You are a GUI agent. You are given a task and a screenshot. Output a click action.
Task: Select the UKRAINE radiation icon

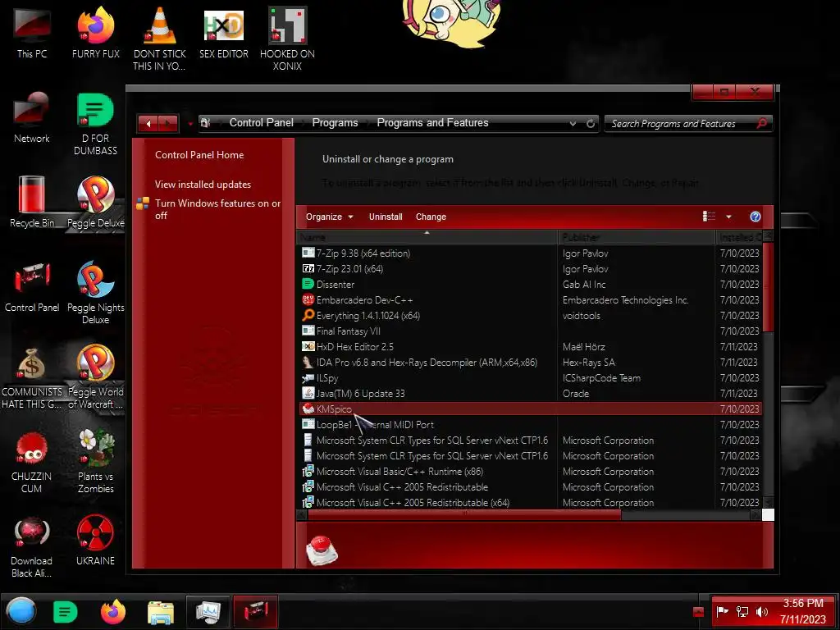[95, 541]
